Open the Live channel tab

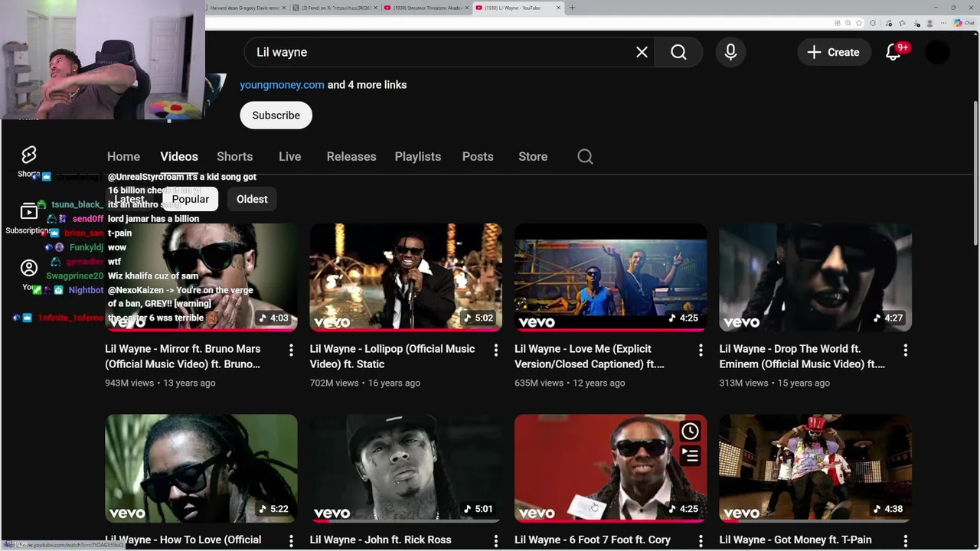point(289,156)
